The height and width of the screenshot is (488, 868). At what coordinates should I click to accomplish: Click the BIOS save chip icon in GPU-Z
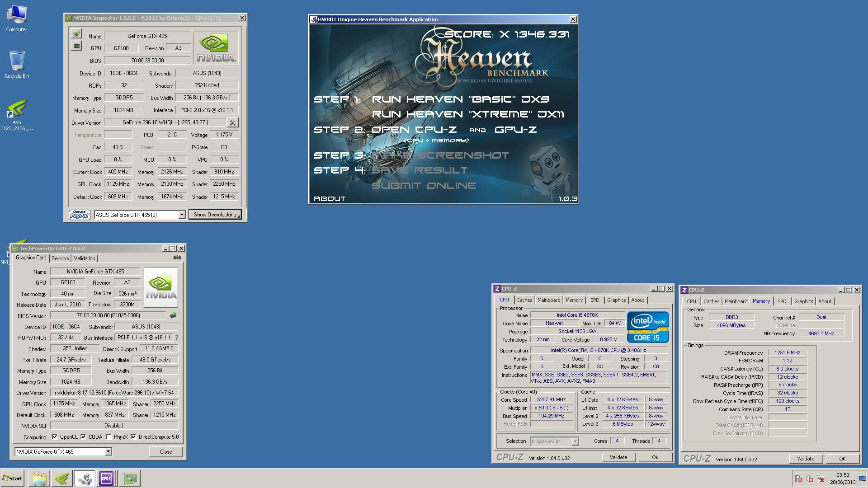tap(173, 315)
